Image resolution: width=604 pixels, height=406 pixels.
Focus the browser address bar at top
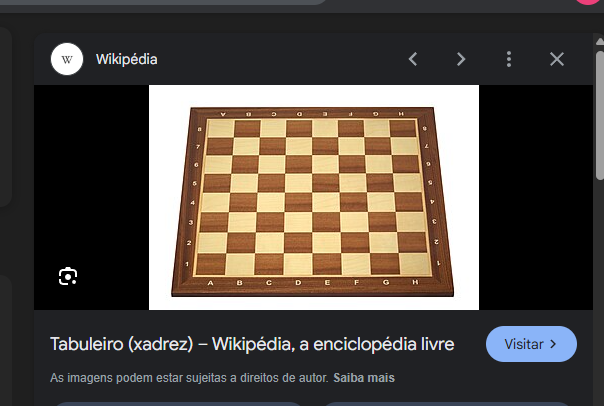pos(162,2)
